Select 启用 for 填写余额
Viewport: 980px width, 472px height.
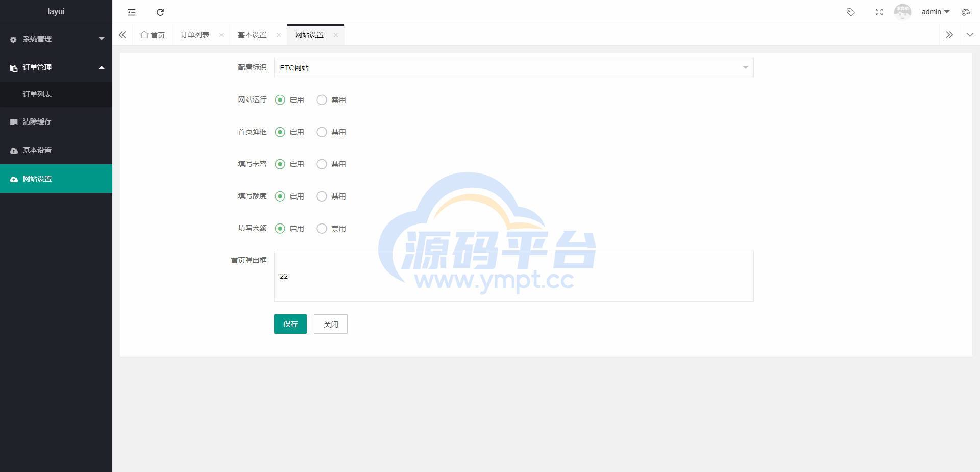280,229
